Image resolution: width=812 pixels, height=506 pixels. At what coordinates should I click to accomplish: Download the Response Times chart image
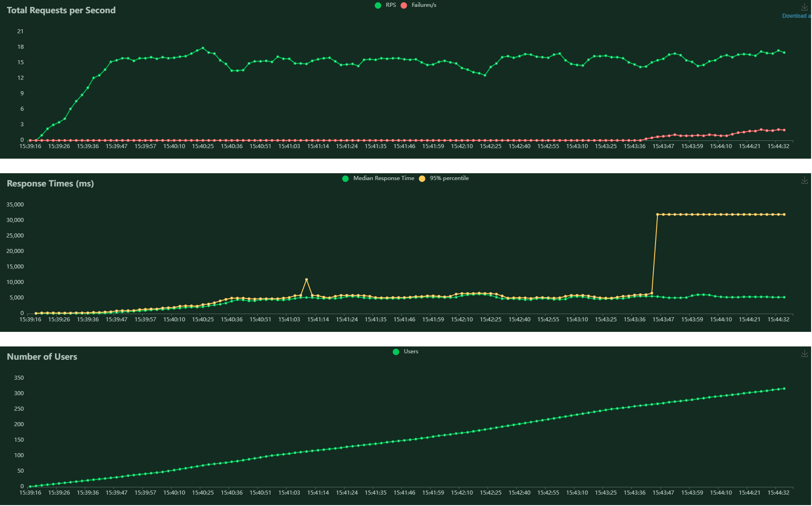804,181
